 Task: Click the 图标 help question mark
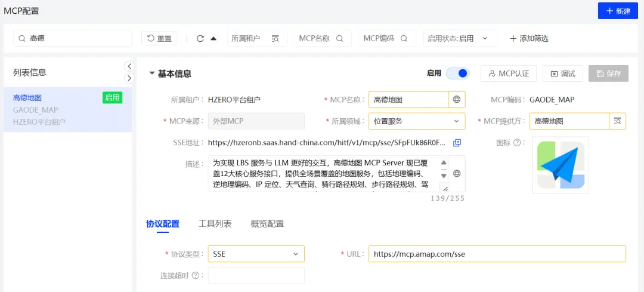click(x=518, y=143)
